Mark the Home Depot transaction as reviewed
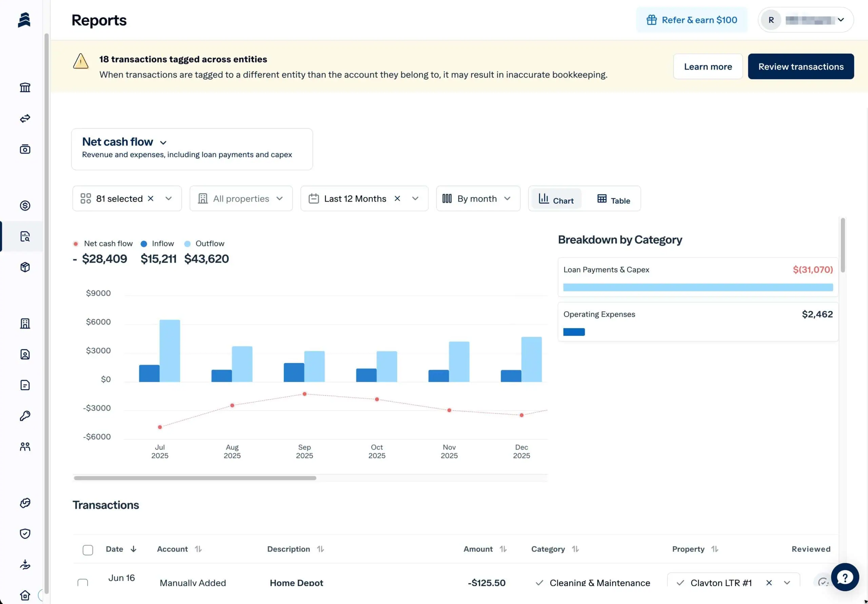Image resolution: width=868 pixels, height=604 pixels. click(823, 582)
